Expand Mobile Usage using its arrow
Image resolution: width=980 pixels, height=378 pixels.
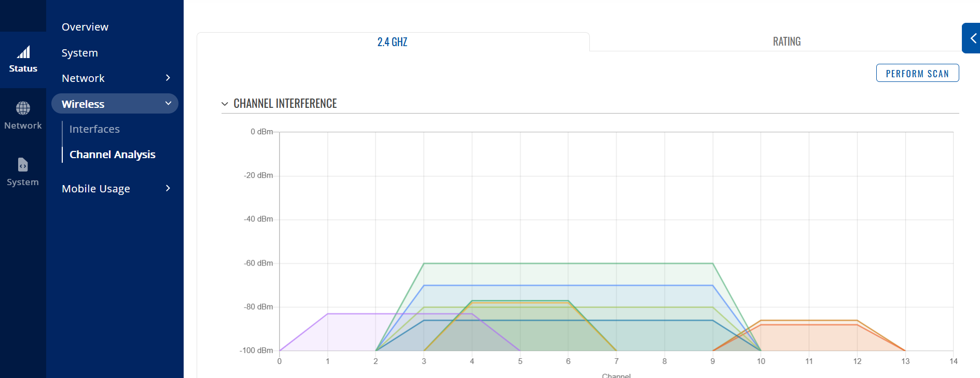pos(168,188)
